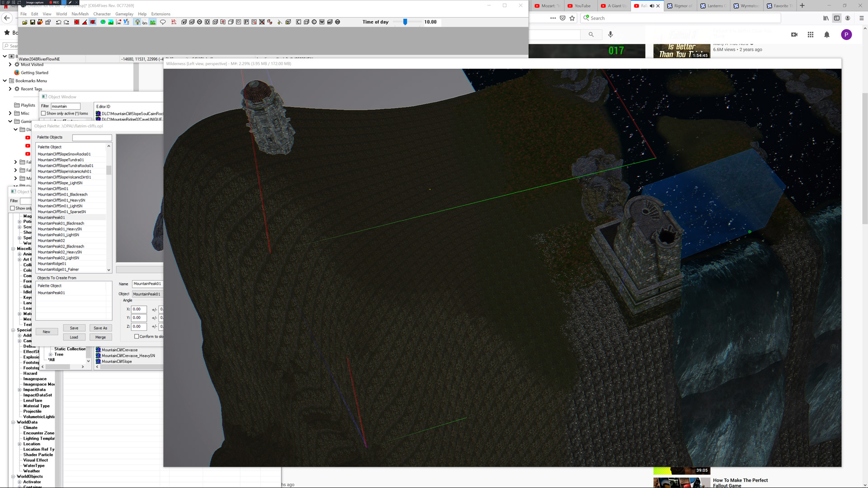Adjust the Time of day slider
868x488 pixels.
405,22
